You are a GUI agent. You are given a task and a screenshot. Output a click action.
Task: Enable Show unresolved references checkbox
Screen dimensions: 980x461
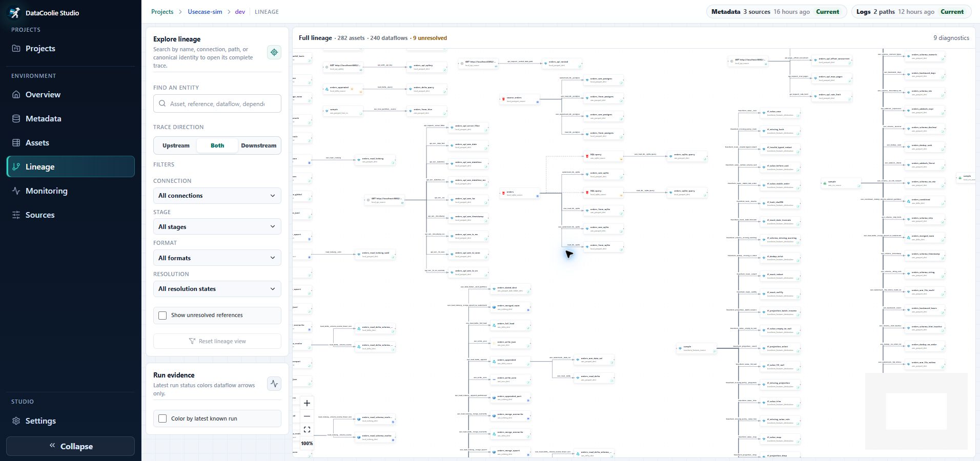(162, 316)
